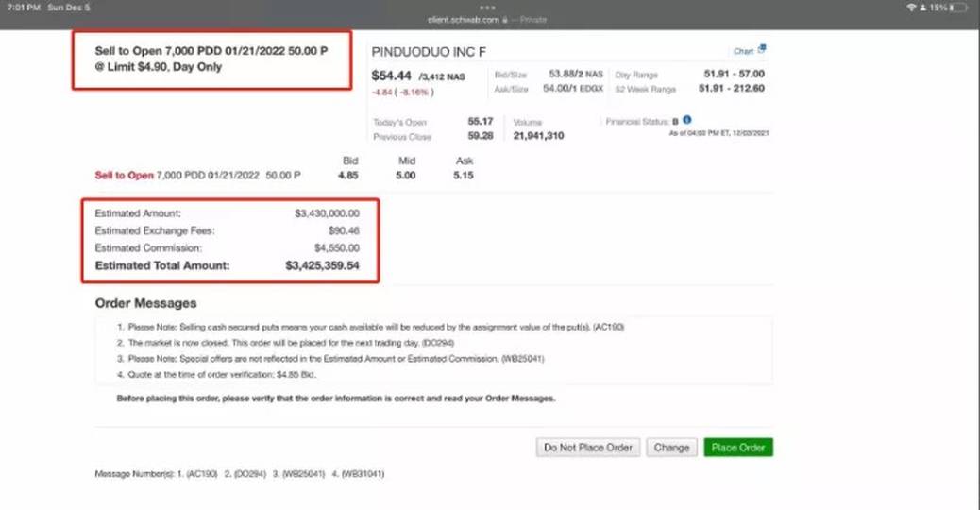Click the Financial Status info icon
Viewport: 980px width, 510px height.
(x=687, y=121)
